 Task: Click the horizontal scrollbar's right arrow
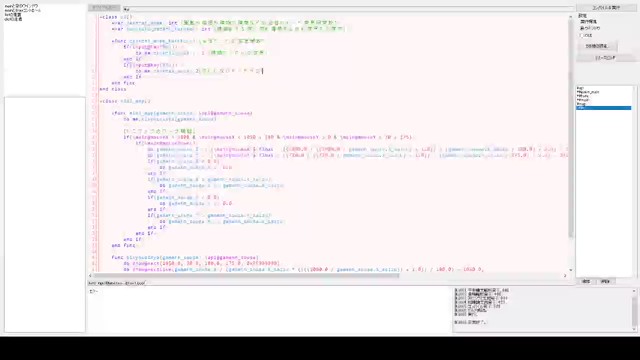pos(565,276)
